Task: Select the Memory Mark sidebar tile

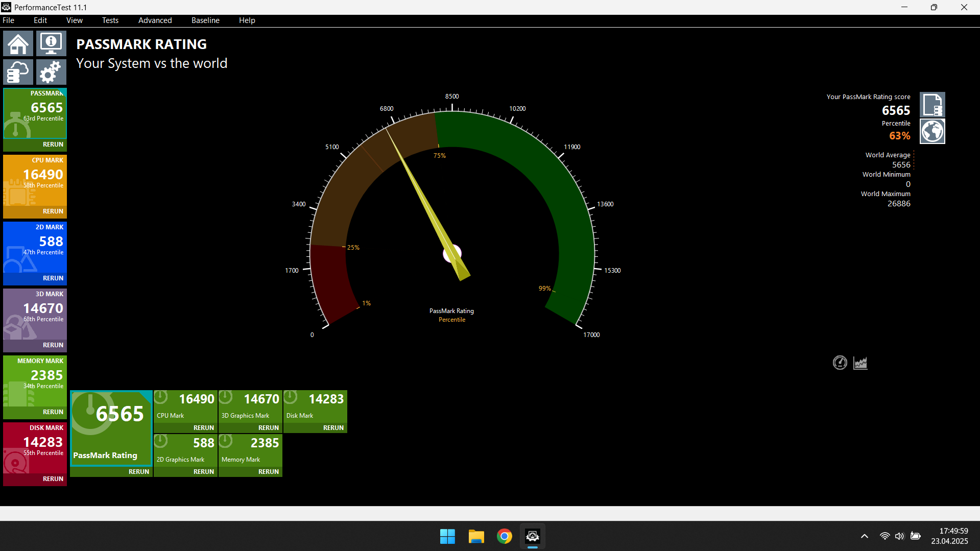Action: 35,381
